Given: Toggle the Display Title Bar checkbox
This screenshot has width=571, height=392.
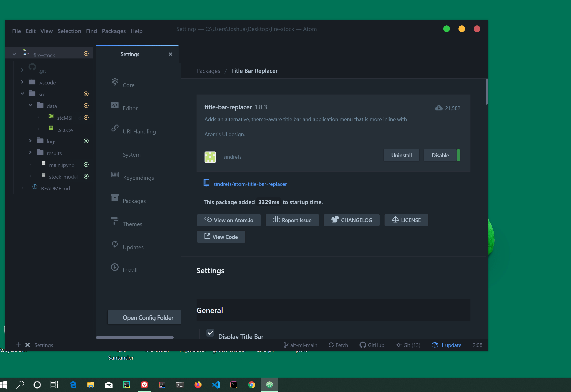Looking at the screenshot, I should tap(210, 333).
